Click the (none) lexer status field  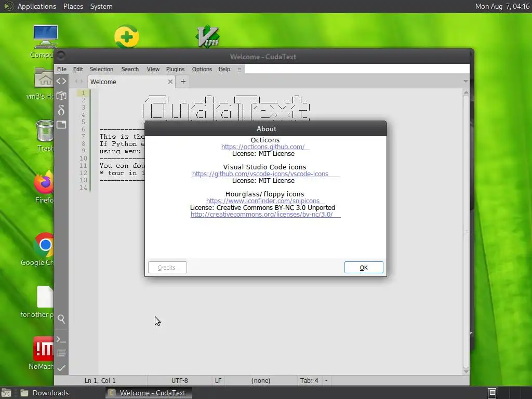click(261, 381)
